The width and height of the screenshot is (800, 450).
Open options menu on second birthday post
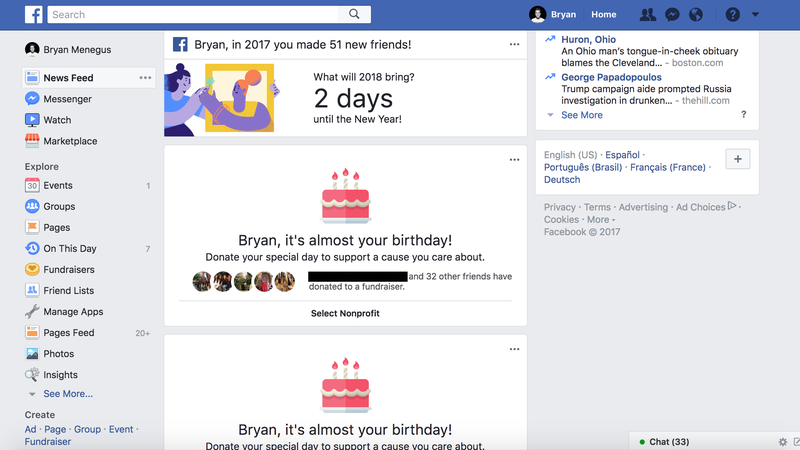click(x=514, y=349)
